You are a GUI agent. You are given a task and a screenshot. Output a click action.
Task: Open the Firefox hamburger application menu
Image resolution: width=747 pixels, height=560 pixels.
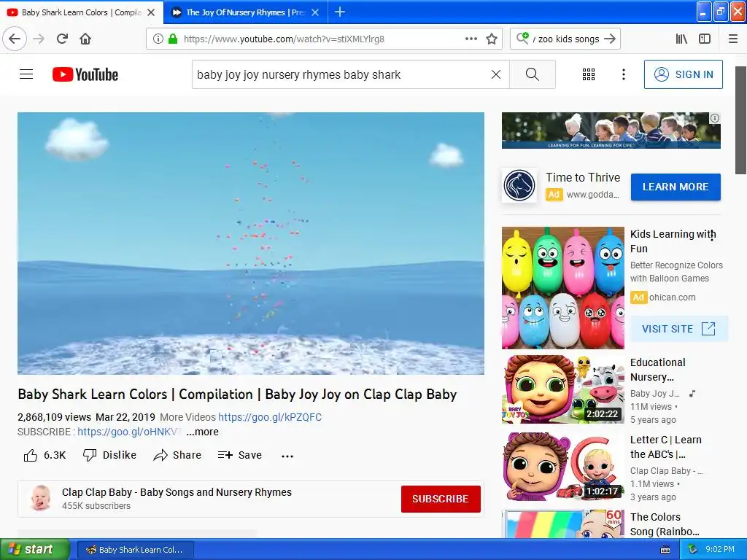click(733, 39)
